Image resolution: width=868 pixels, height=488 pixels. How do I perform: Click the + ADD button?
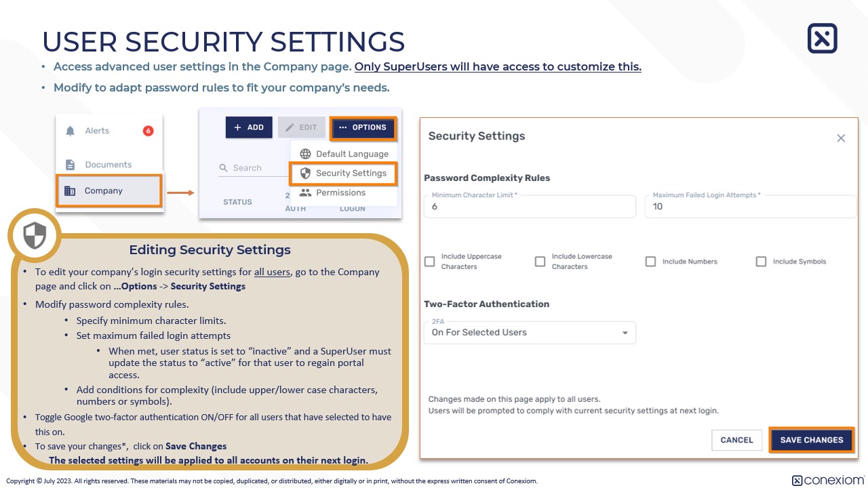click(248, 128)
